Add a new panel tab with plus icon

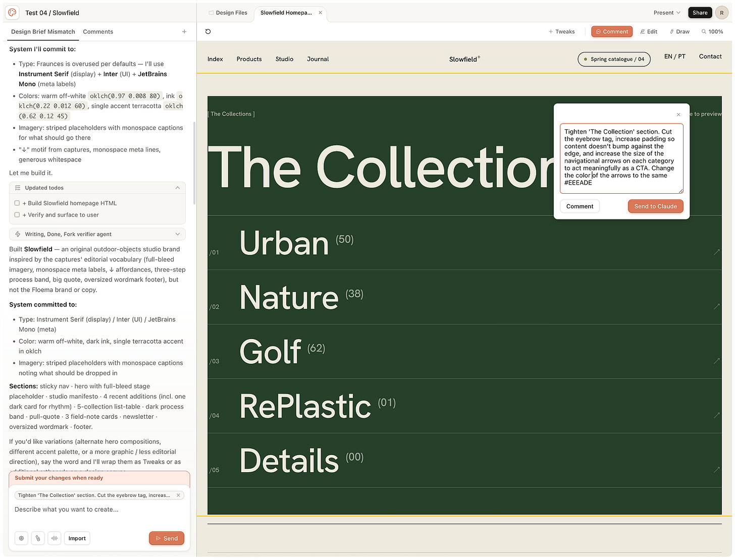click(184, 32)
